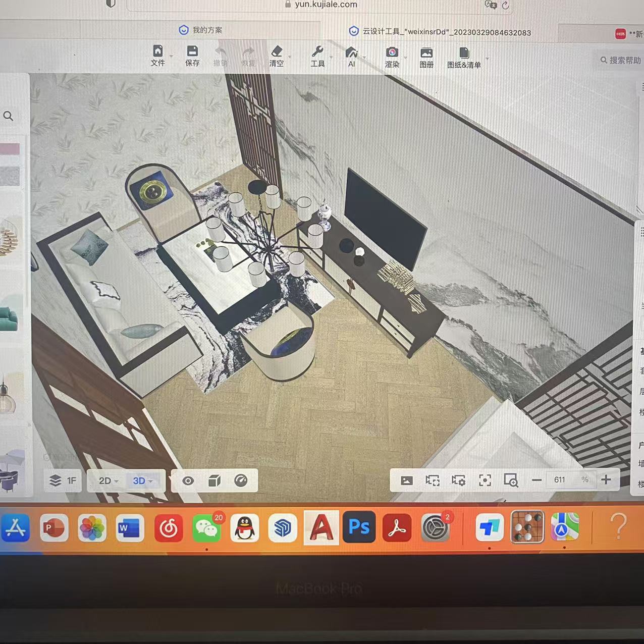Click the fit-to-screen focus icon
Viewport: 644px width, 644px height.
pyautogui.click(x=485, y=480)
